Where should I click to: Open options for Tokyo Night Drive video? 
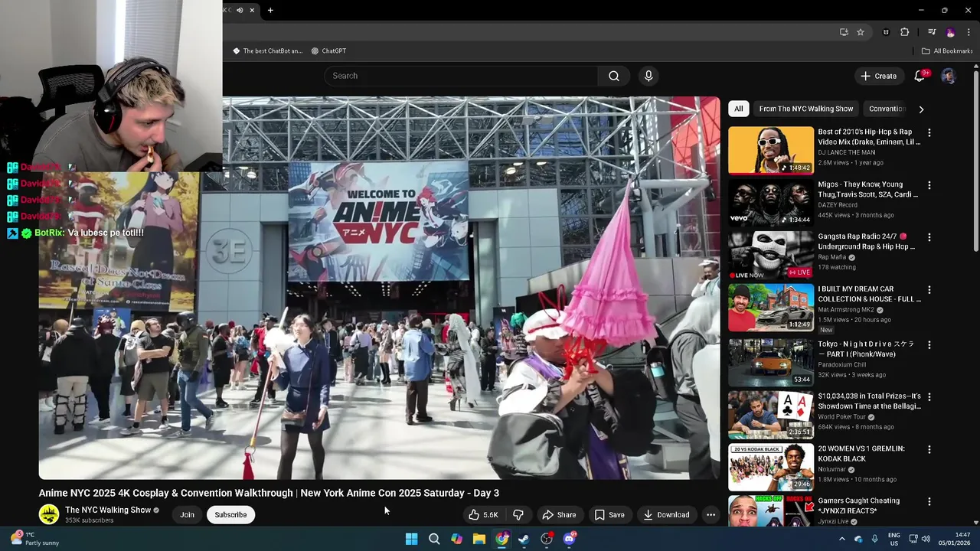click(x=929, y=345)
